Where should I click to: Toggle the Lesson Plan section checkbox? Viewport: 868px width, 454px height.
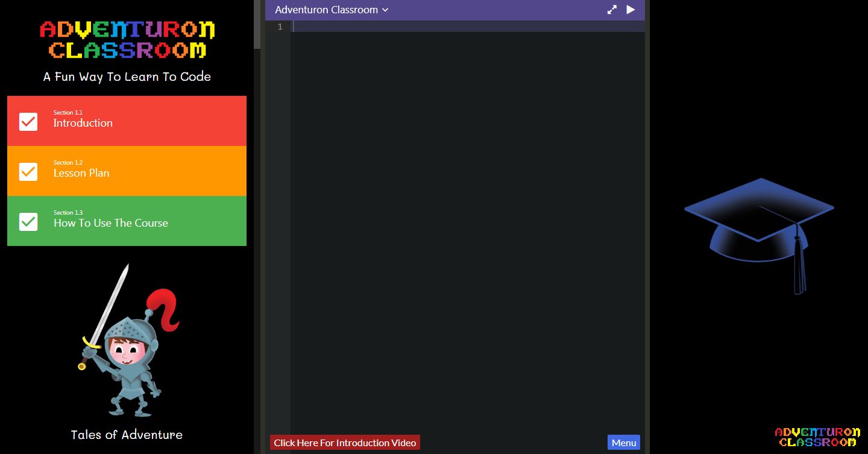pos(28,171)
